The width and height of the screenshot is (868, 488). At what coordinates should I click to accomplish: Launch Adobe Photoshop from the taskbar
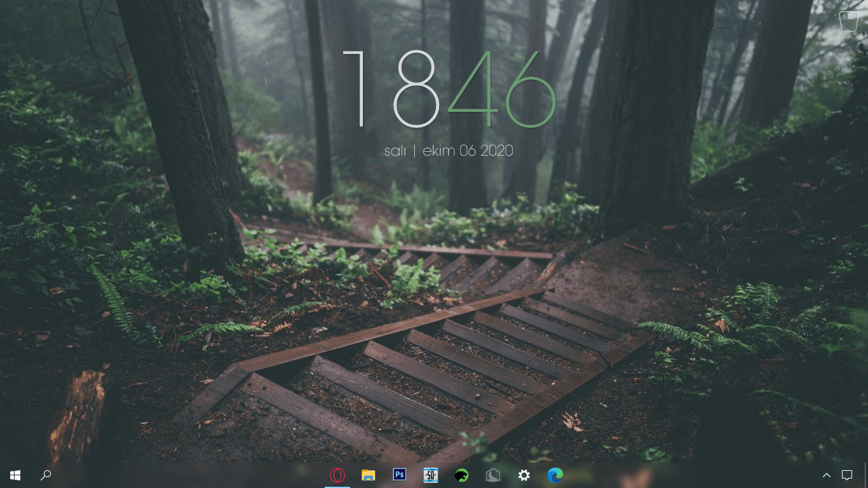(400, 475)
